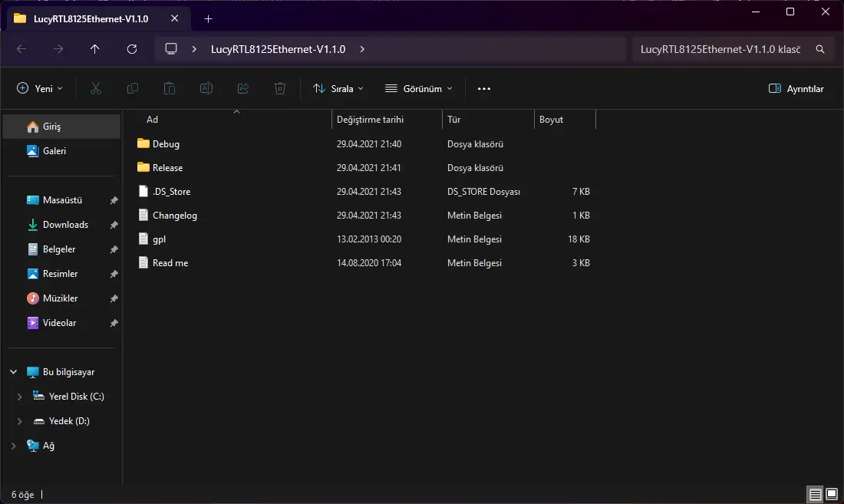Open the Yeni dropdown menu
Image resolution: width=844 pixels, height=504 pixels.
coord(40,89)
